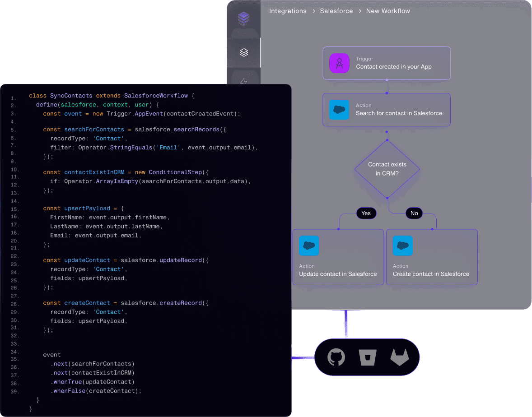Click the stacked-blocks logo in sidebar
This screenshot has width=532, height=417.
pyautogui.click(x=244, y=19)
